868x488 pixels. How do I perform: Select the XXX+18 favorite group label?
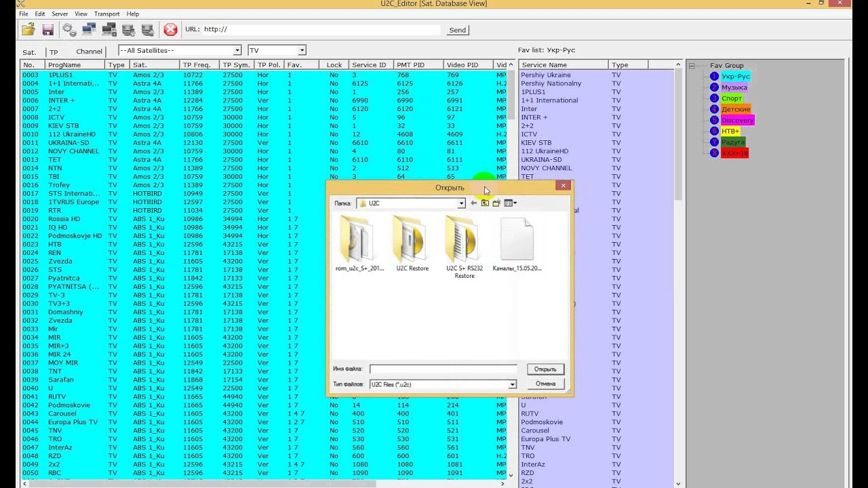(x=734, y=153)
